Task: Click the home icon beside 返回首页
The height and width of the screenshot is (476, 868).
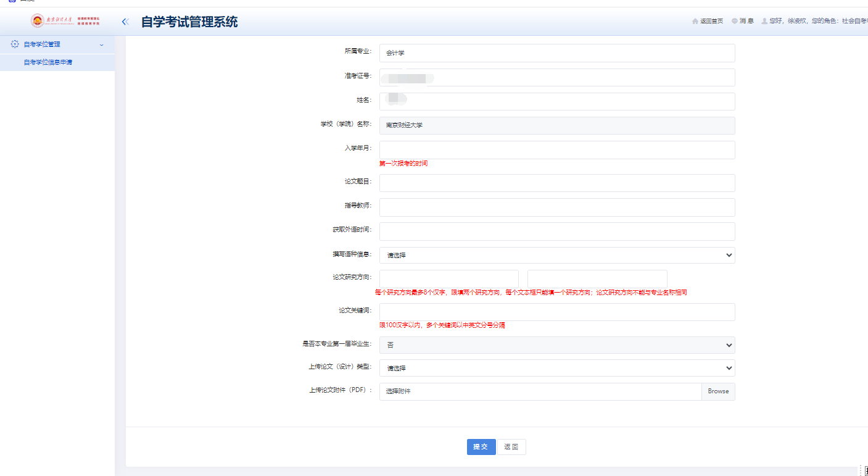Action: click(695, 20)
